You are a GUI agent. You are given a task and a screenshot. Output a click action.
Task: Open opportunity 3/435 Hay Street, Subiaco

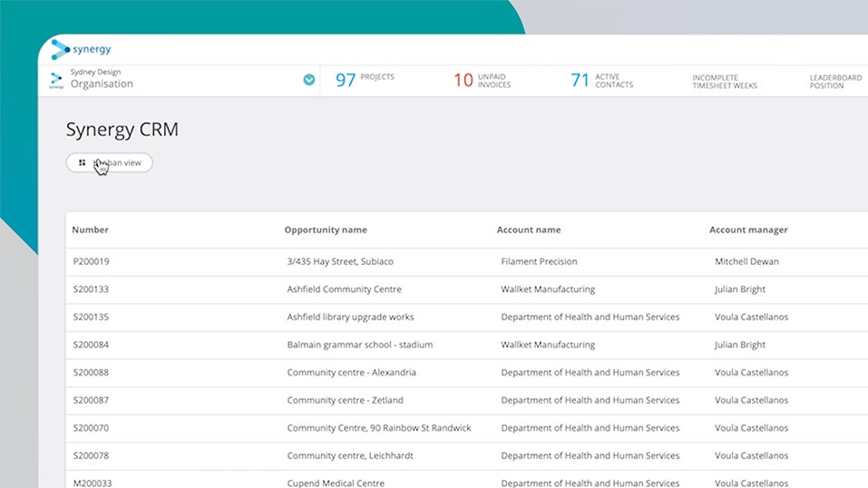click(340, 261)
